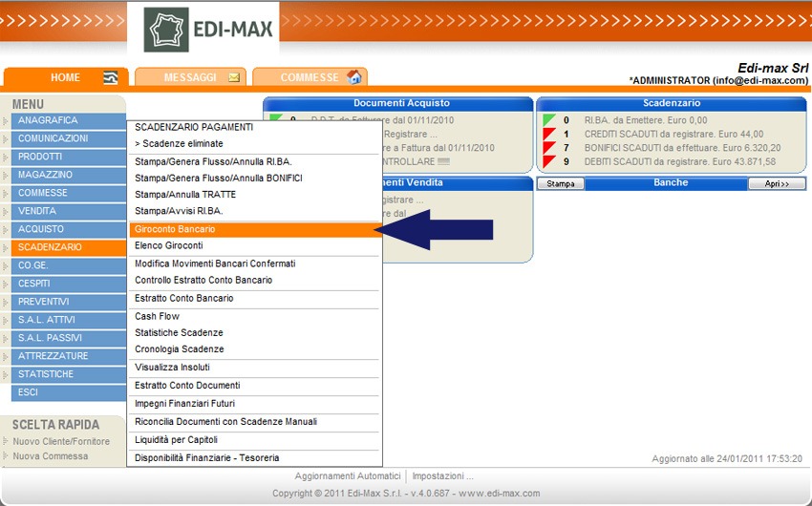Choose Estratto Conto Bancario
This screenshot has height=506, width=812.
tap(183, 299)
